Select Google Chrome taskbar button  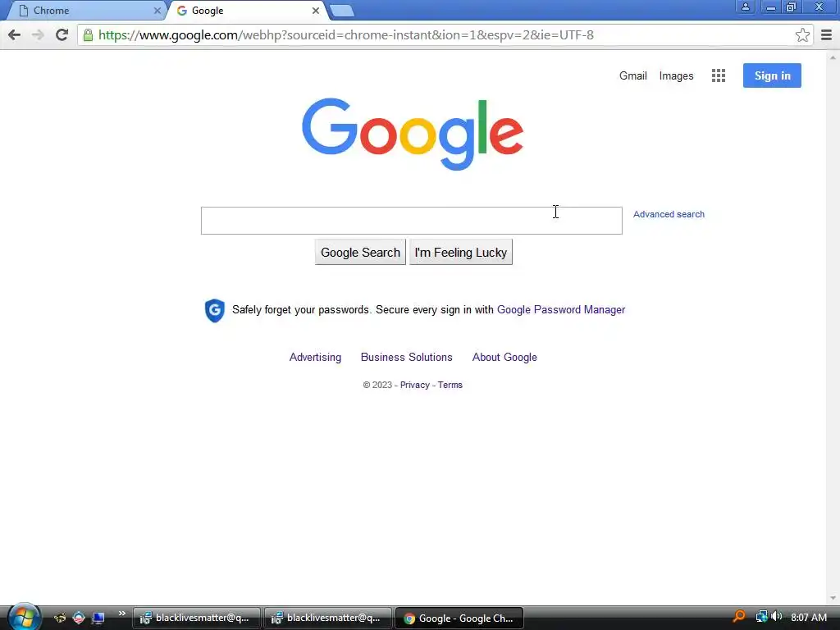pyautogui.click(x=459, y=619)
